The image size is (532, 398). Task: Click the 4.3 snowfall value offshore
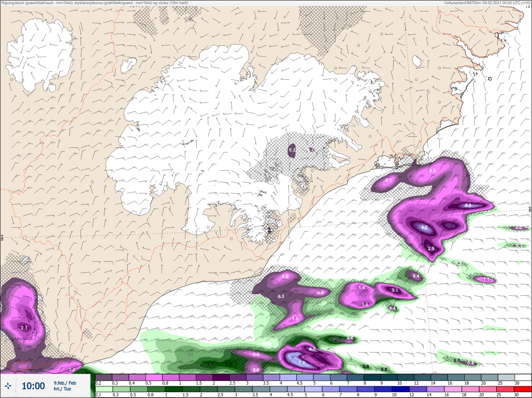click(468, 205)
